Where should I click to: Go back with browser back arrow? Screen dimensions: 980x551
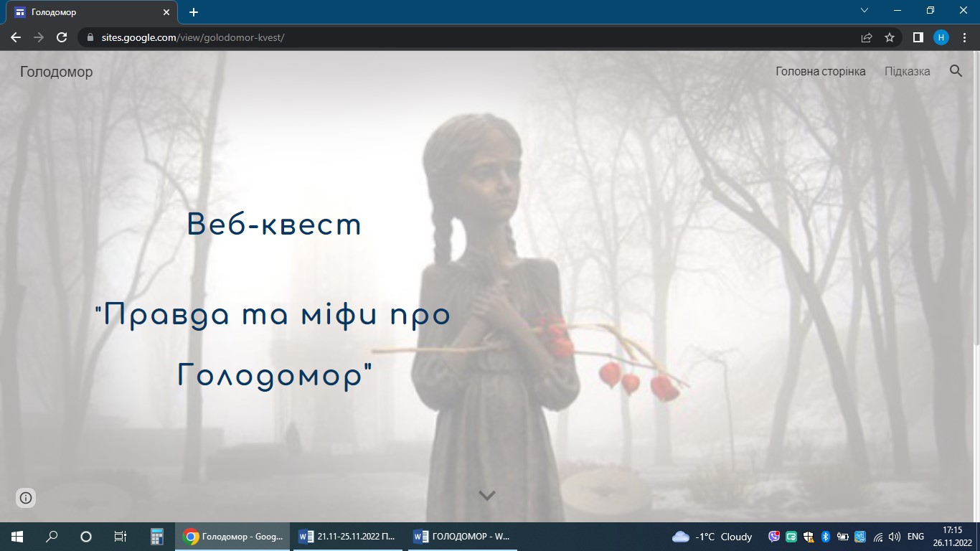pyautogui.click(x=16, y=37)
